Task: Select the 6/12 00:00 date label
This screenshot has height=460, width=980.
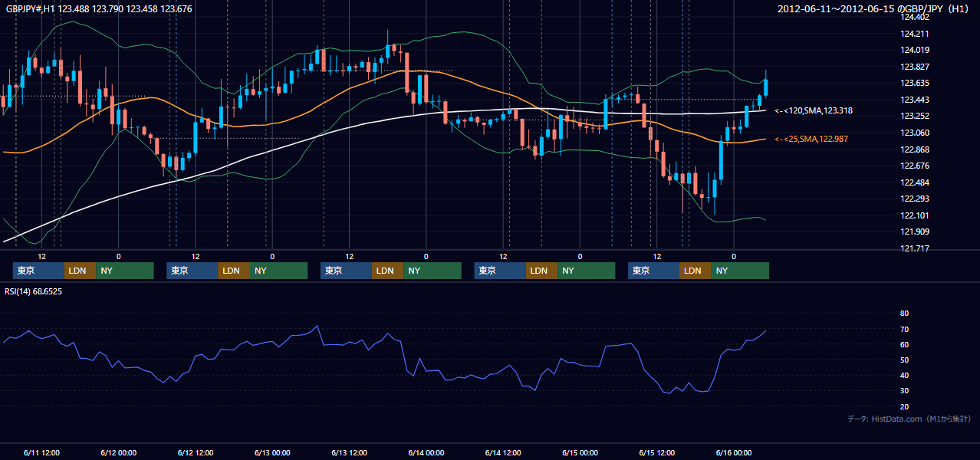Action: pyautogui.click(x=119, y=452)
